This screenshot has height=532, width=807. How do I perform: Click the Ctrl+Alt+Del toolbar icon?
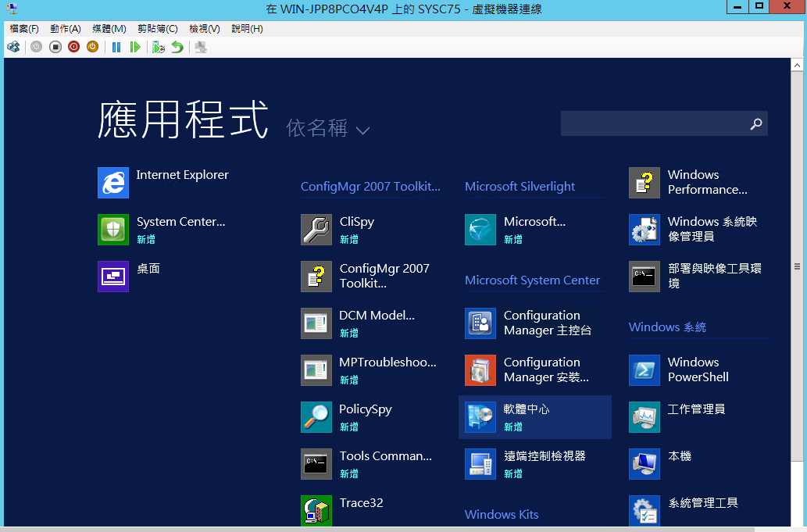click(13, 48)
